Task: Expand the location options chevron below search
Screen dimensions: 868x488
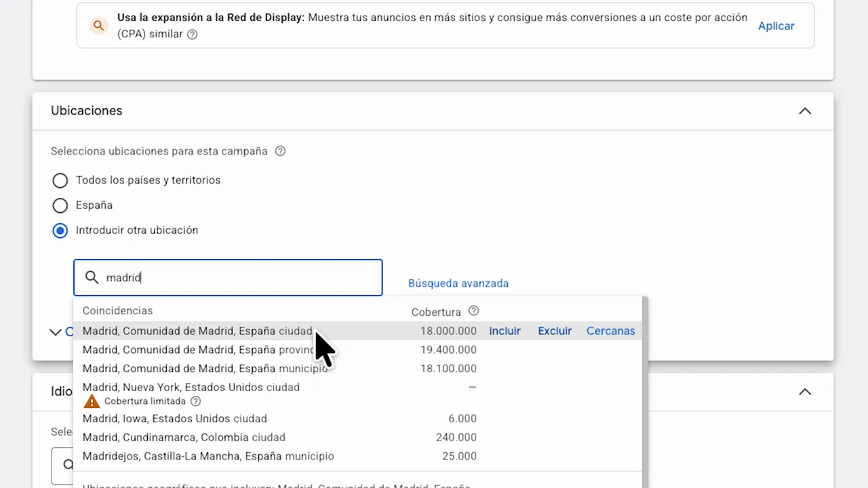Action: click(56, 332)
